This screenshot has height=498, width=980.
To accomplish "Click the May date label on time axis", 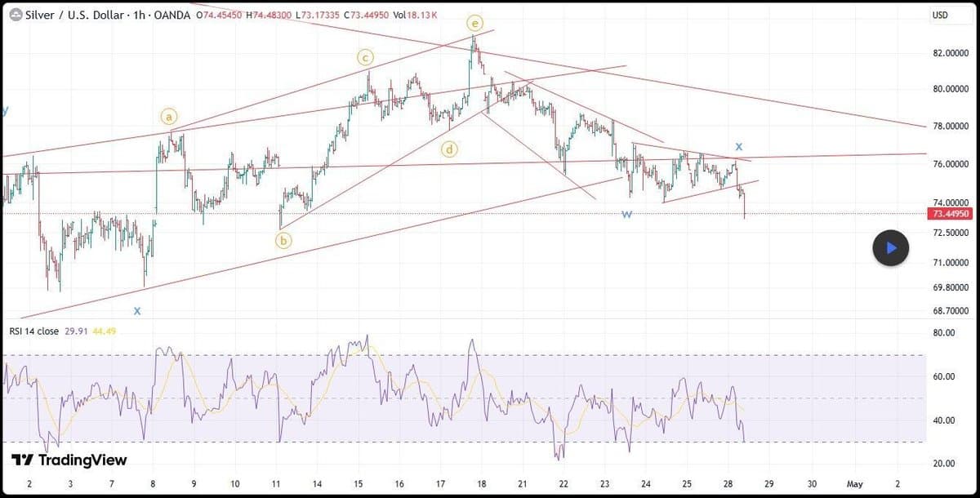I will [854, 483].
